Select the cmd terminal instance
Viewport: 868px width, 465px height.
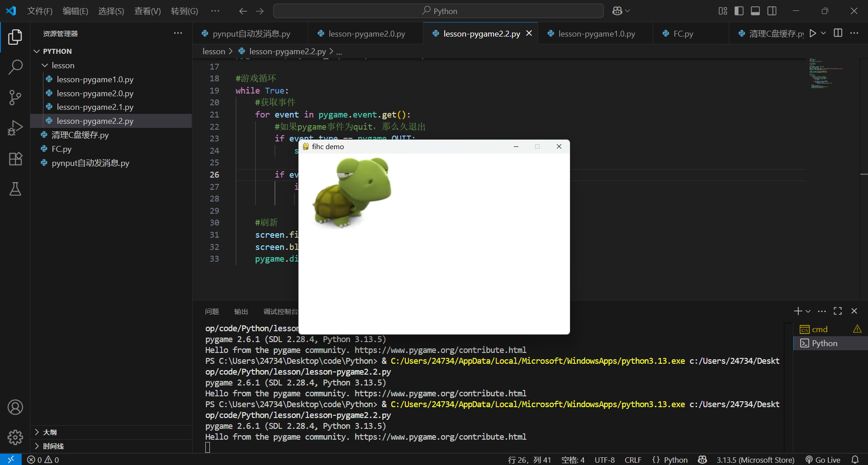830,329
